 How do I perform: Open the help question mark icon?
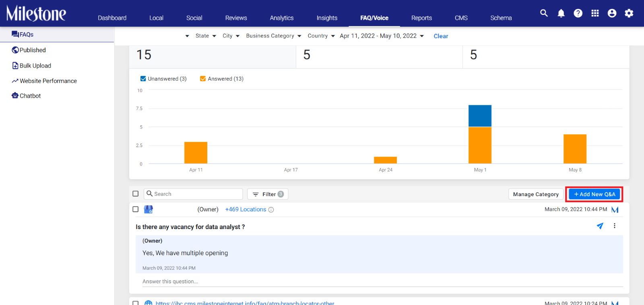pyautogui.click(x=578, y=13)
